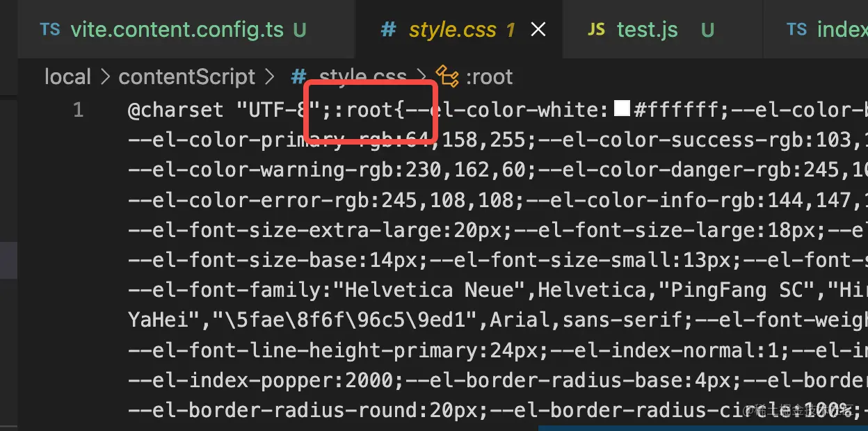Open the contentScript breadcrumb dropdown
This screenshot has height=431, width=868.
(x=187, y=76)
